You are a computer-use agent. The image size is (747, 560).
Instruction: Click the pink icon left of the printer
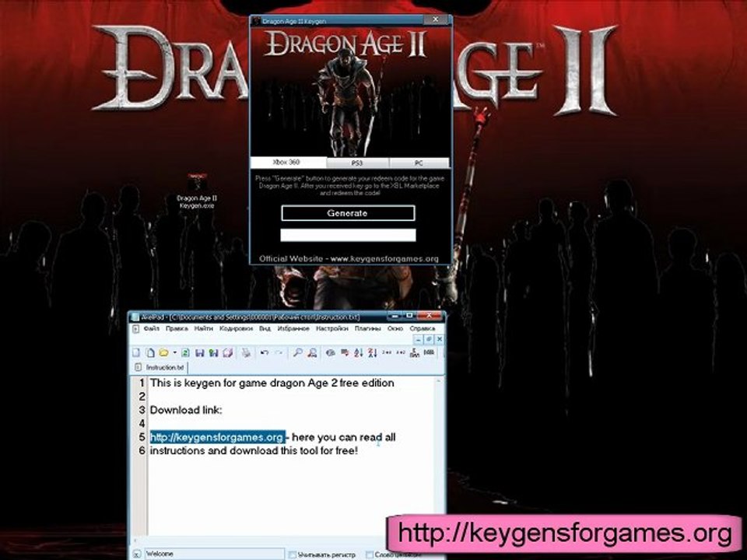(x=228, y=353)
